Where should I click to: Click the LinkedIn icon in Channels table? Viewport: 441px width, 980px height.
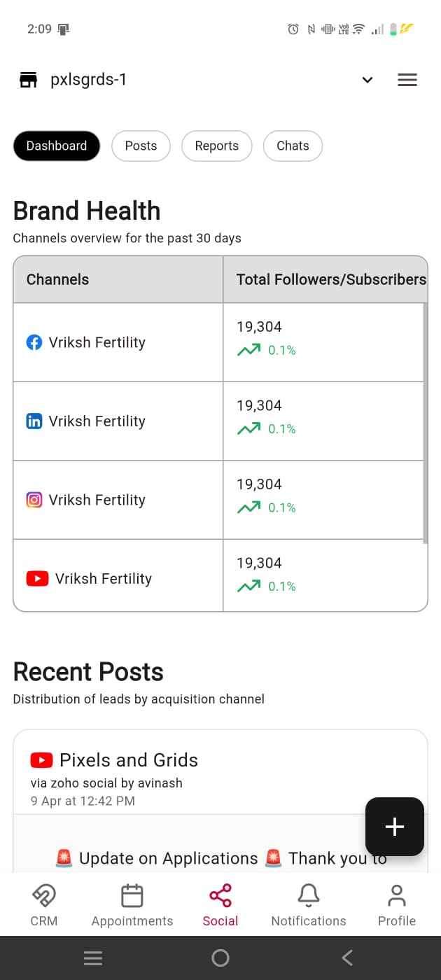(34, 421)
